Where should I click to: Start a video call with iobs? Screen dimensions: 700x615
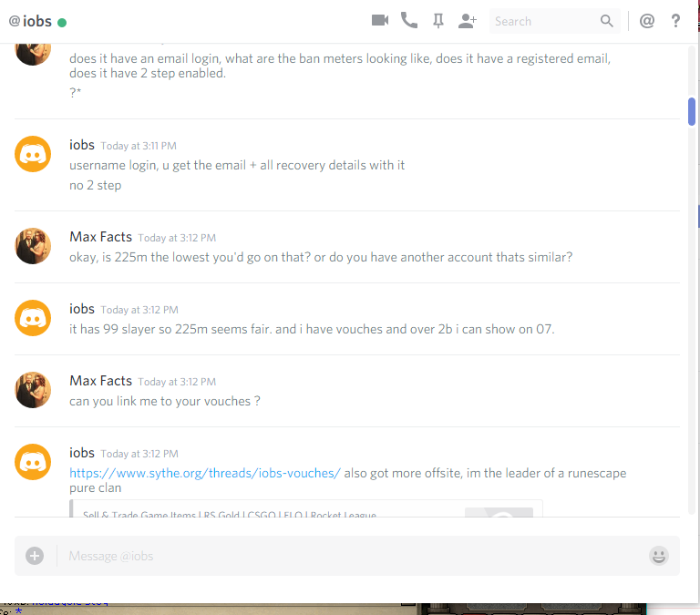[380, 21]
